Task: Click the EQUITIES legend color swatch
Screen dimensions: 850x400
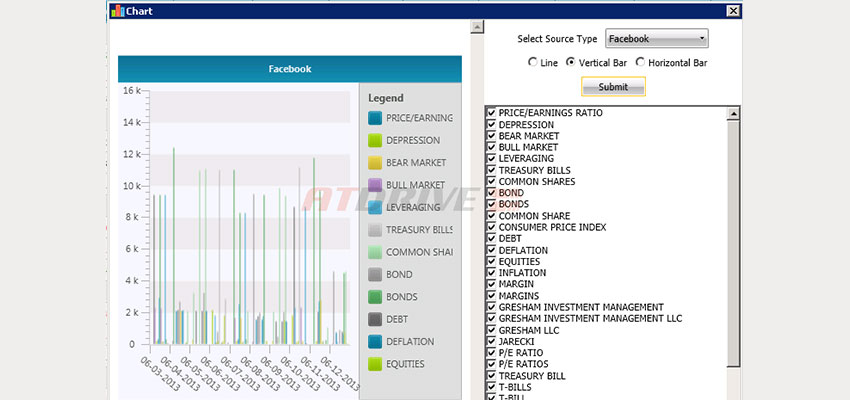Action: [x=375, y=364]
